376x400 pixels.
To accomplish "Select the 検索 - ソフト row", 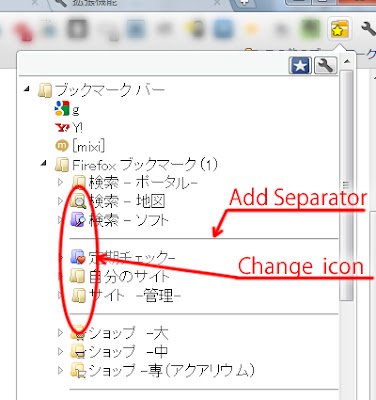I will [x=129, y=220].
